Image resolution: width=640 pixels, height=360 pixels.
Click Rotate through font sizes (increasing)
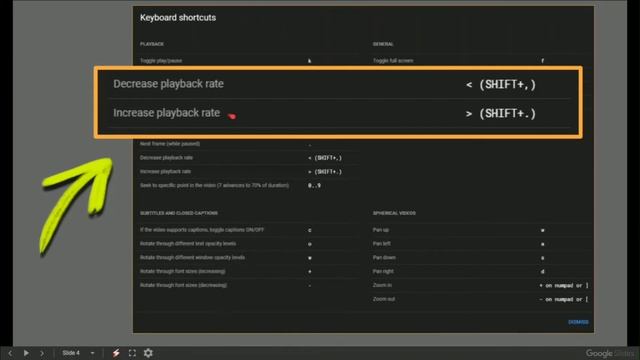pos(182,271)
